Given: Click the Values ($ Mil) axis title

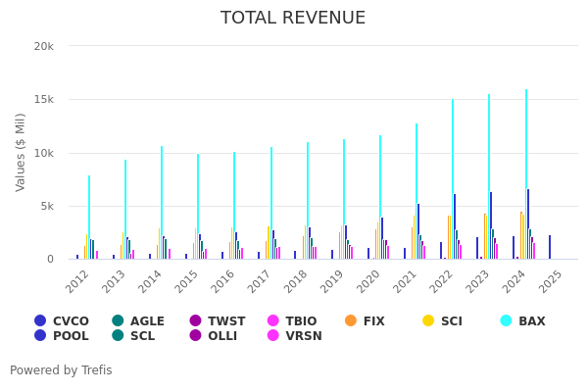Looking at the screenshot, I should point(22,152).
